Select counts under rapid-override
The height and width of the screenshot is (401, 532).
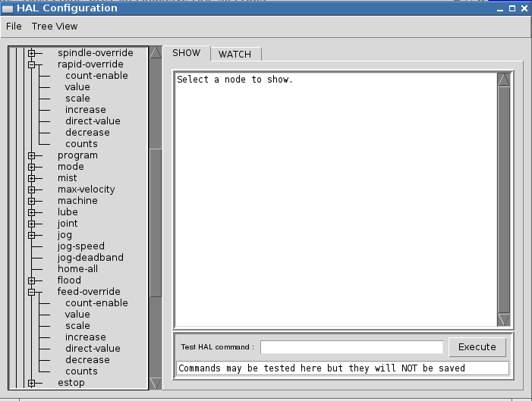coord(81,144)
